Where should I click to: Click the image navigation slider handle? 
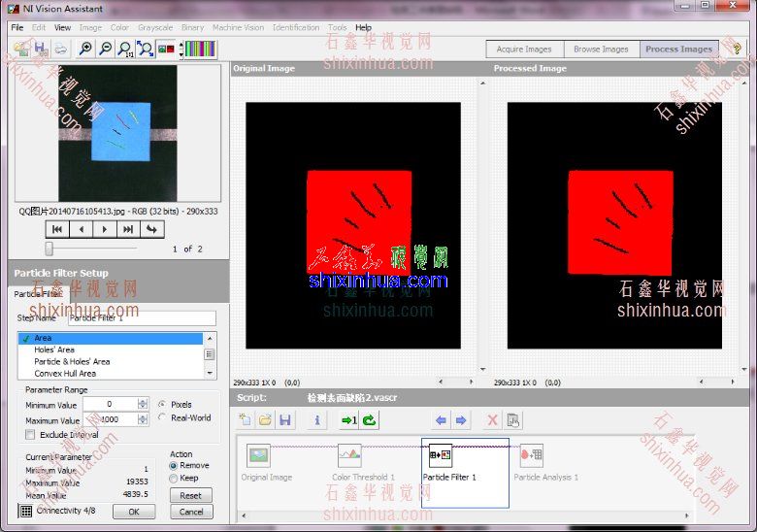click(x=49, y=249)
